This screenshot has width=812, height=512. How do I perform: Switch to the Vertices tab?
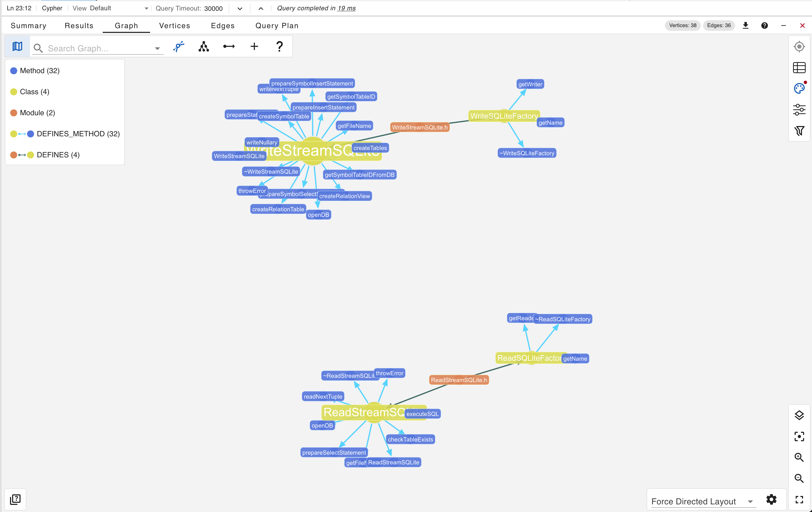coord(174,25)
